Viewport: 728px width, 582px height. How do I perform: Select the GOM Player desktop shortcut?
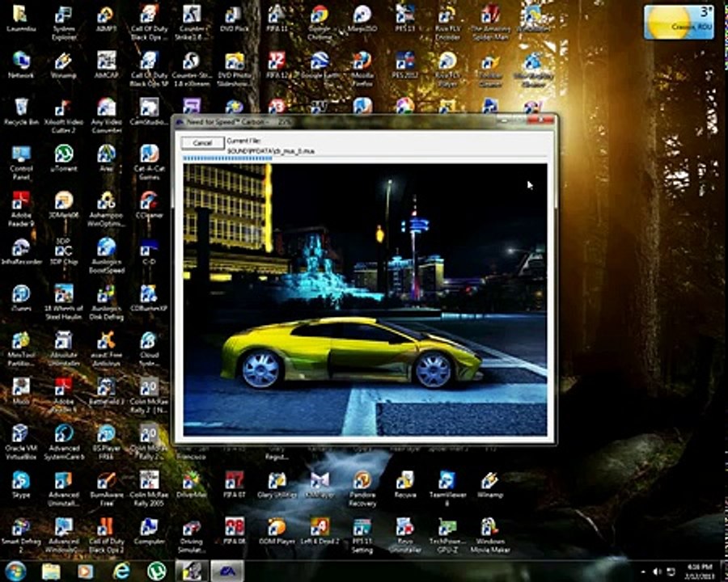click(x=277, y=531)
